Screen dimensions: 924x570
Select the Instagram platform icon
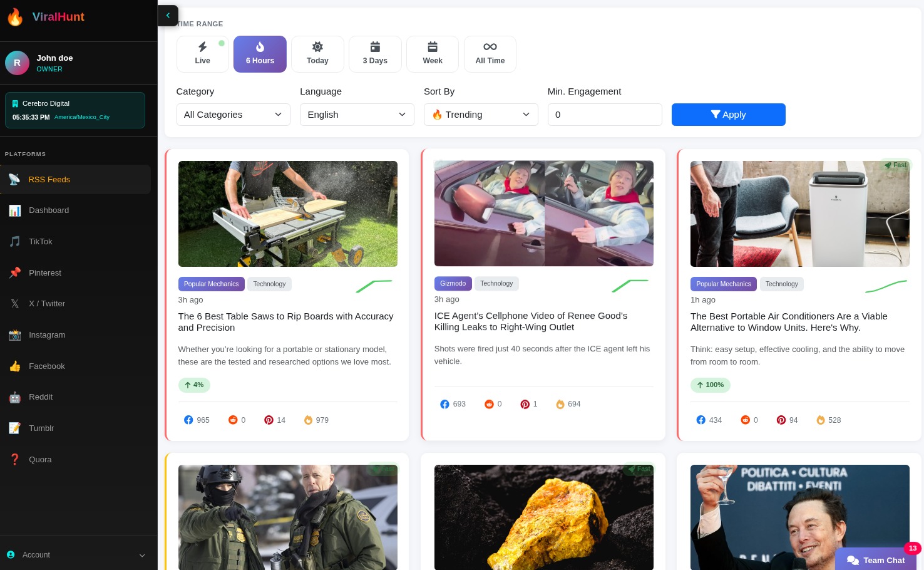coord(15,335)
